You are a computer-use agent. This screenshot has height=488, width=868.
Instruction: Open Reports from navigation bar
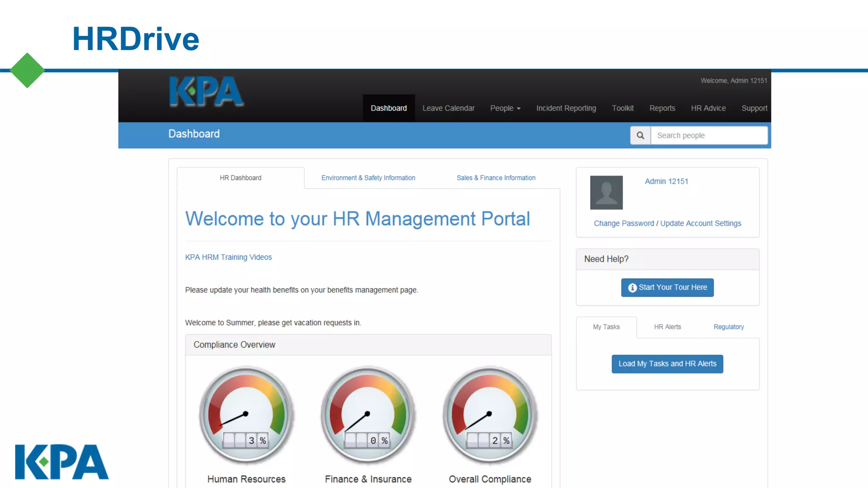(662, 108)
